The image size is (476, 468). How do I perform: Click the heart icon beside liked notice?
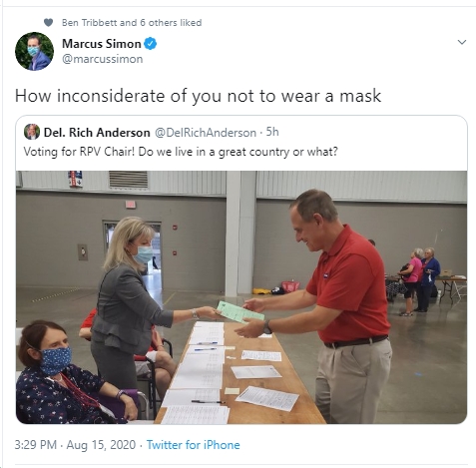pyautogui.click(x=48, y=23)
